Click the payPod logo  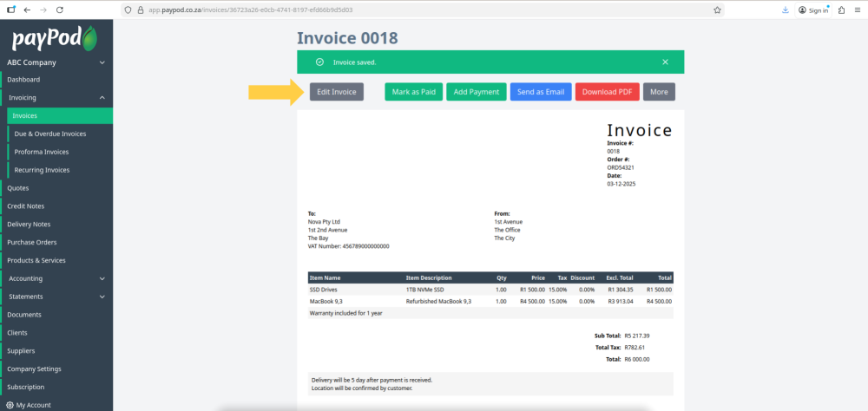click(55, 38)
